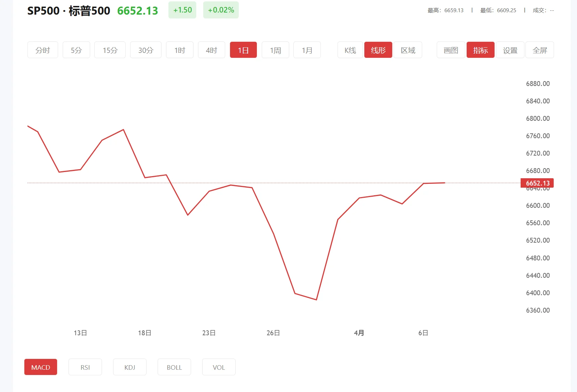Toggle the RSI indicator on
Viewport: 577px width, 392px height.
click(85, 367)
